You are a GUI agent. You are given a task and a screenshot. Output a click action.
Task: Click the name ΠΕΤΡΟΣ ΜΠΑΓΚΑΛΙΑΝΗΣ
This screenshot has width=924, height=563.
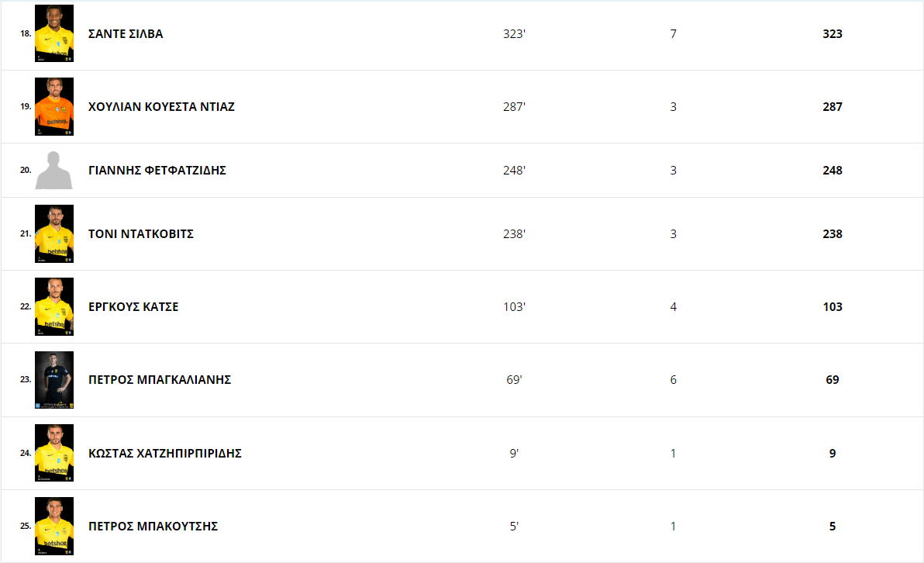click(x=160, y=380)
